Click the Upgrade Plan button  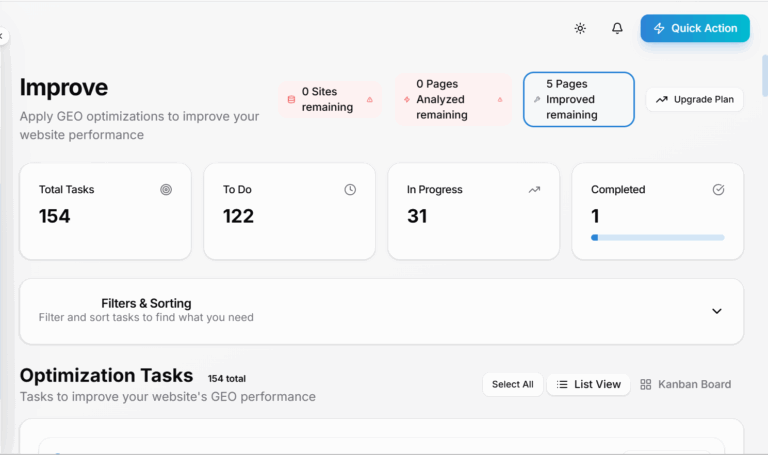click(x=695, y=100)
